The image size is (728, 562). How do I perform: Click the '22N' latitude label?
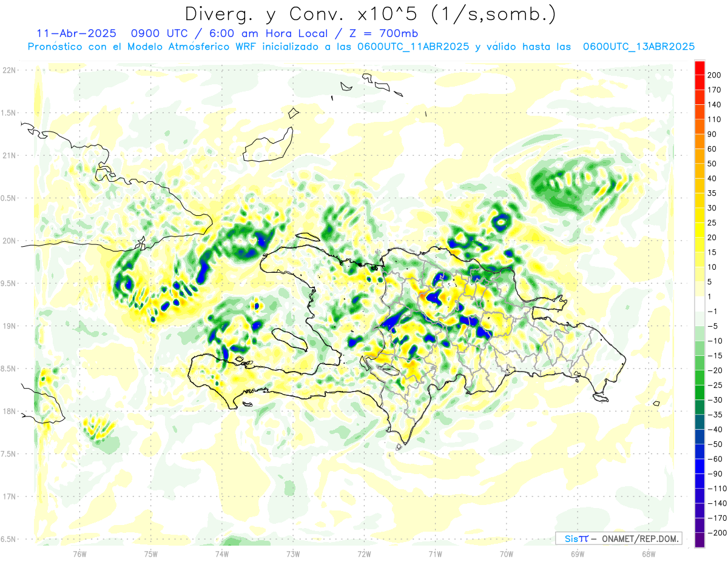pyautogui.click(x=8, y=70)
